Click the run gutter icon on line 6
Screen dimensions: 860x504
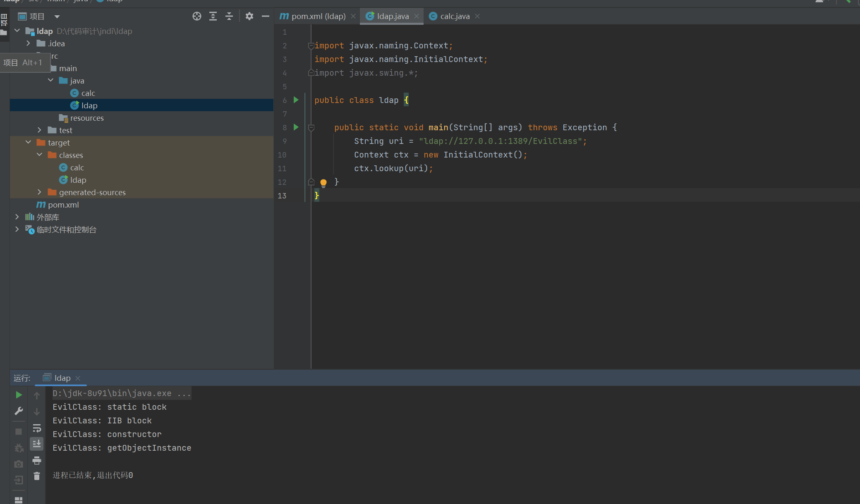(x=296, y=100)
